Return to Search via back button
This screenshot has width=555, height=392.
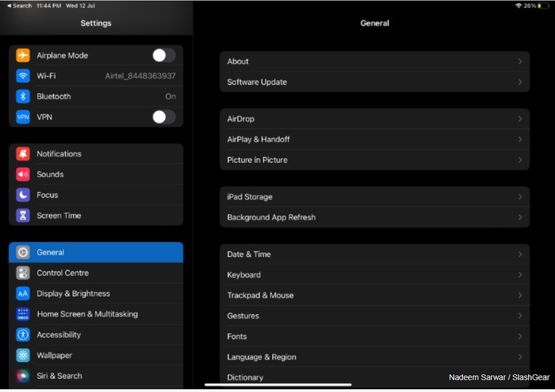(19, 5)
